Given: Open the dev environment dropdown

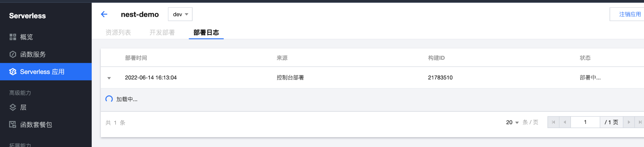Looking at the screenshot, I should pyautogui.click(x=180, y=14).
